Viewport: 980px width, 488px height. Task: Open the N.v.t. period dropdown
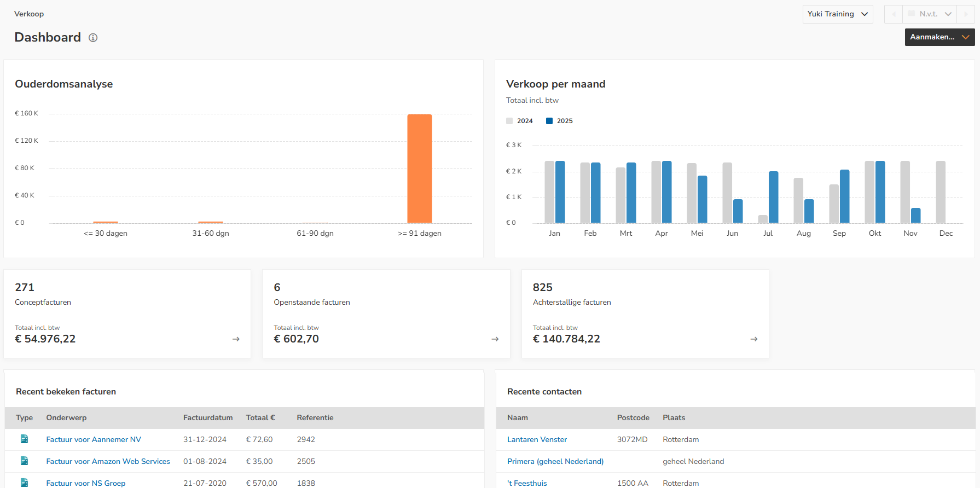(930, 14)
